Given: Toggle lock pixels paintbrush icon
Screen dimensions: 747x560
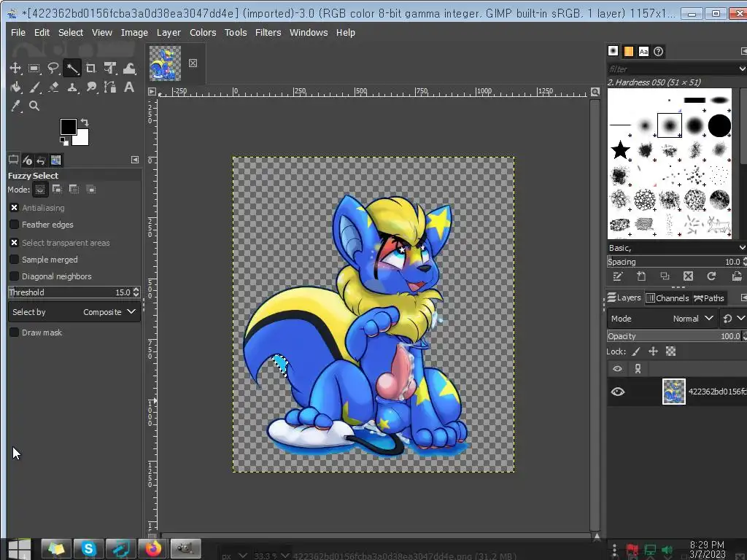Looking at the screenshot, I should pos(636,351).
